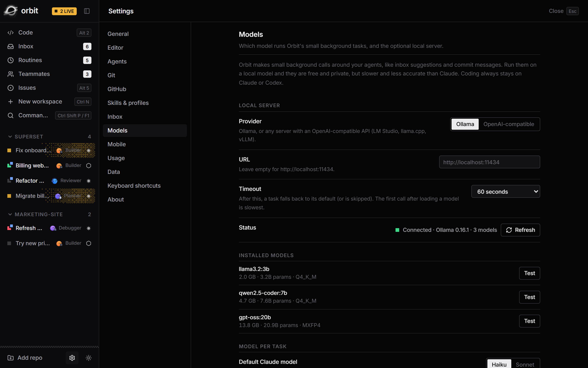This screenshot has width=588, height=368.
Task: Open the GitHub settings tab
Action: coord(145,89)
